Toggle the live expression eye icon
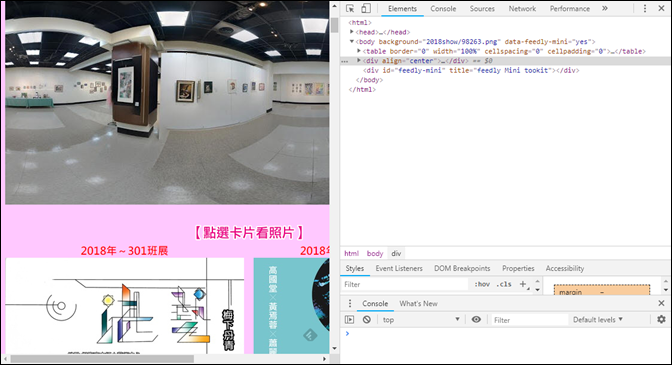Viewport: 672px width, 365px height. [x=476, y=320]
